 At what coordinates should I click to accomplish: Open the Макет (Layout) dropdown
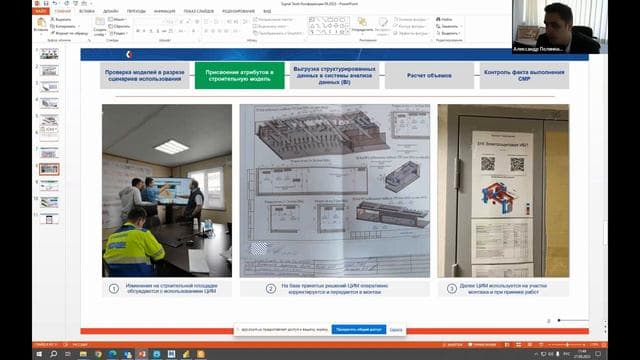point(118,19)
